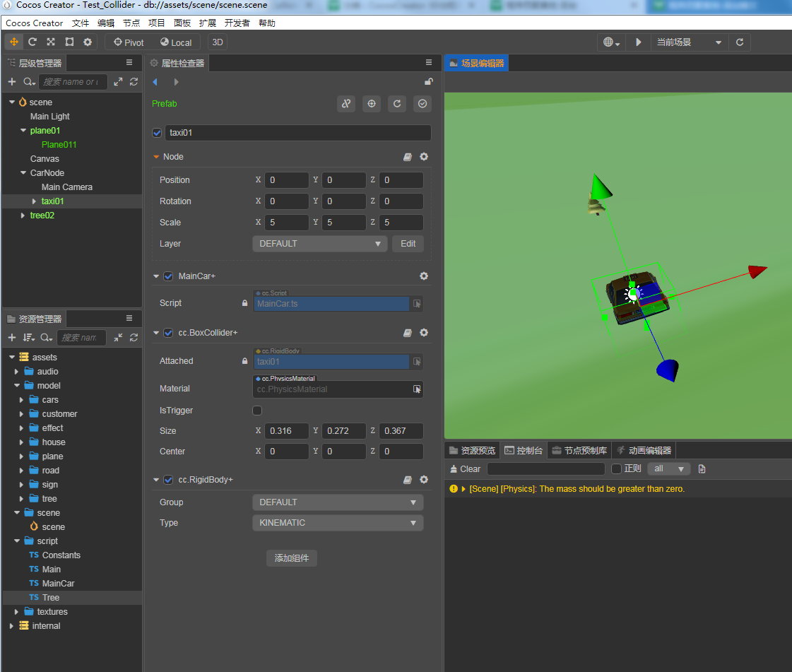Click the Play preview button

638,42
